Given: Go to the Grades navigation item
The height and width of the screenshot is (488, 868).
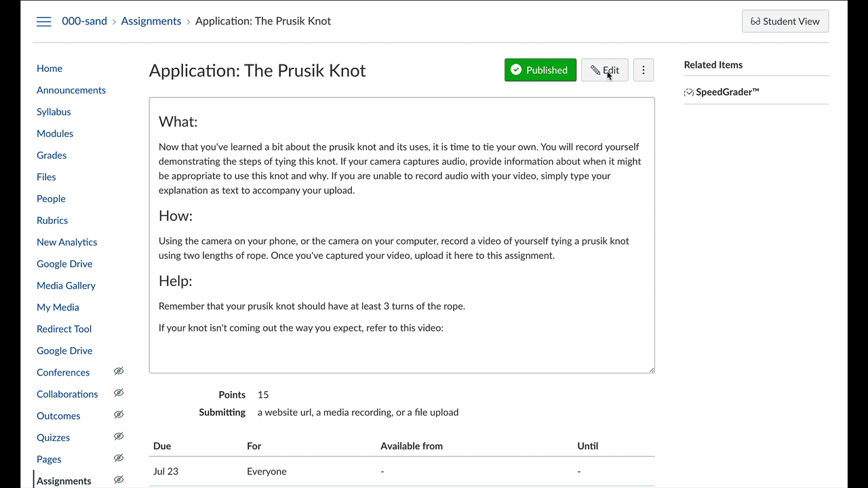Looking at the screenshot, I should 52,155.
